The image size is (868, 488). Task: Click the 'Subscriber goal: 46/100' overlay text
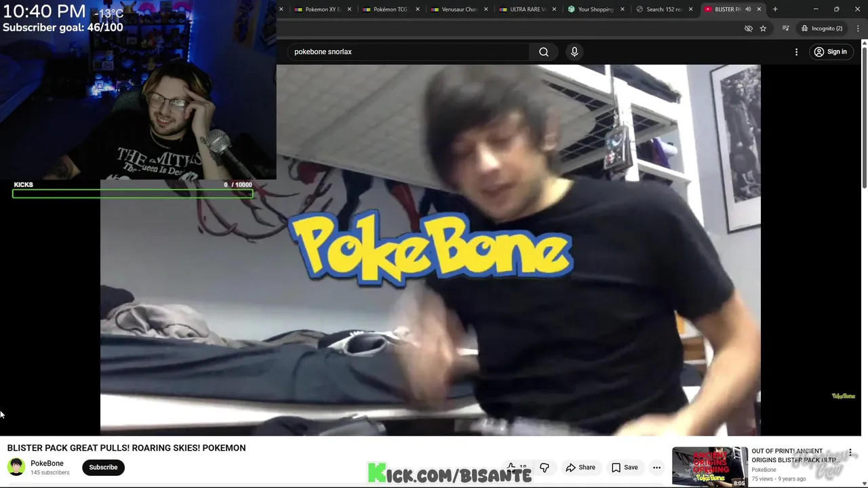click(x=63, y=28)
